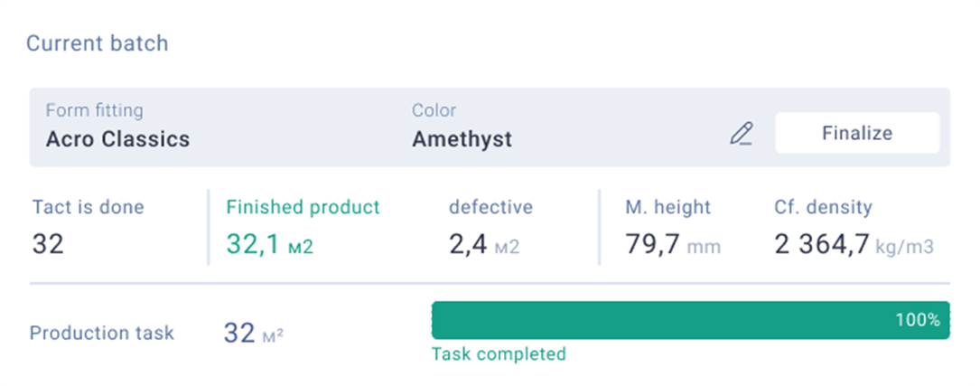Click the Current batch heading
980x386 pixels.
click(x=97, y=43)
